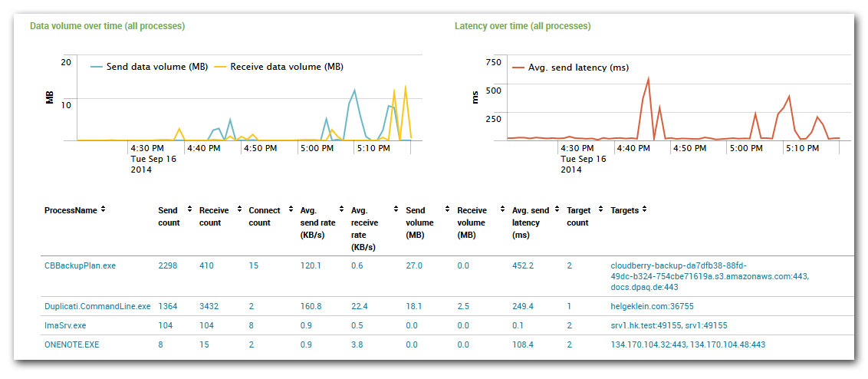Open Duplicati.CommandLine.exe process link
The image size is (868, 379).
97,306
